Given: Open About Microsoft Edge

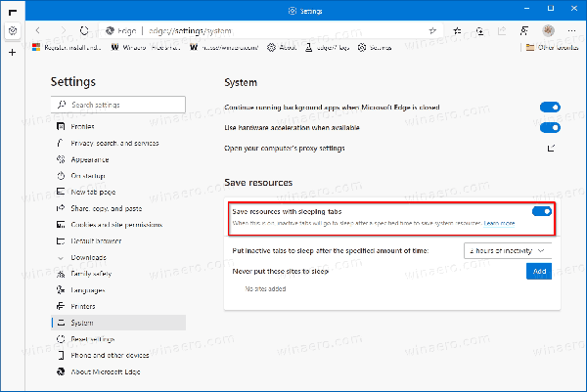Looking at the screenshot, I should tap(118, 371).
